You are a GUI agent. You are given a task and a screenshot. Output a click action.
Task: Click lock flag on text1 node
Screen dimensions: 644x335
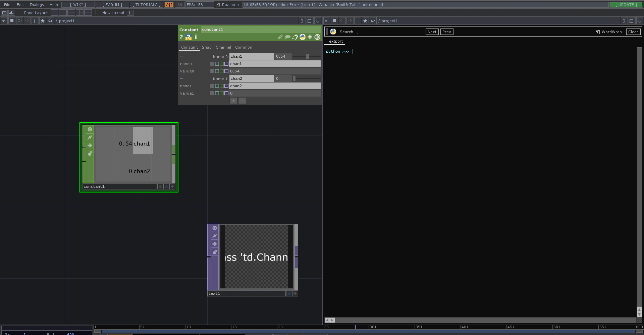pos(215,252)
